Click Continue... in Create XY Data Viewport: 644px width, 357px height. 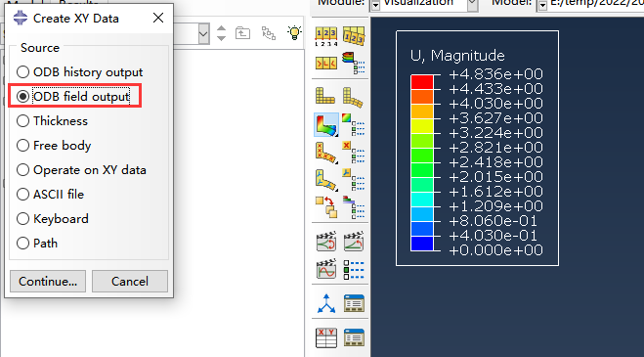48,282
